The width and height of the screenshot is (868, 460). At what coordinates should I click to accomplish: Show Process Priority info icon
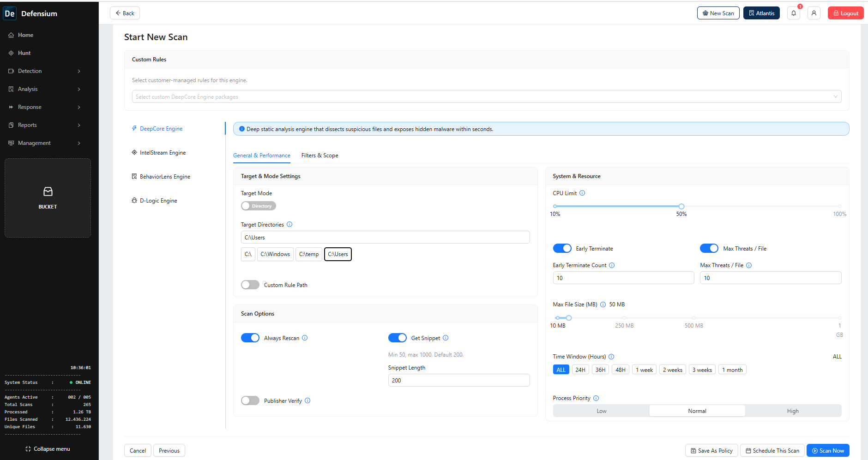coord(596,398)
